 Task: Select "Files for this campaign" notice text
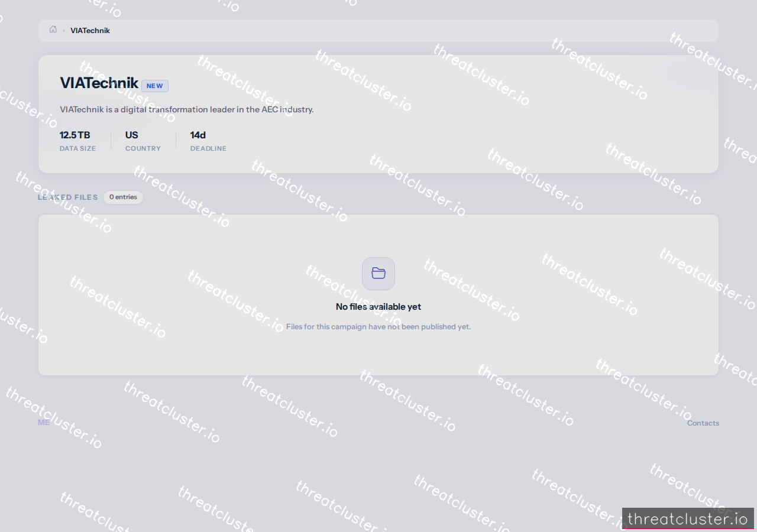[378, 327]
